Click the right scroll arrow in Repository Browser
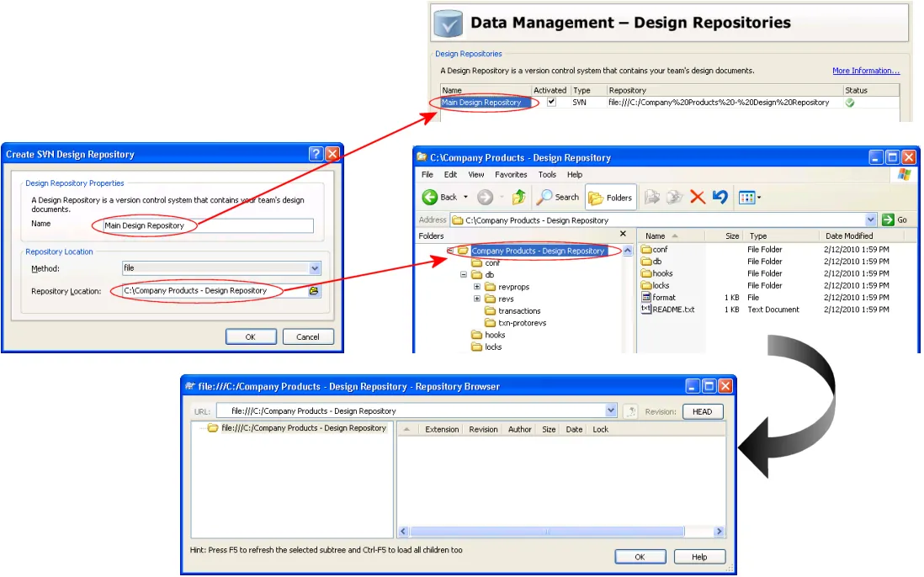The height and width of the screenshot is (577, 924). click(x=719, y=532)
